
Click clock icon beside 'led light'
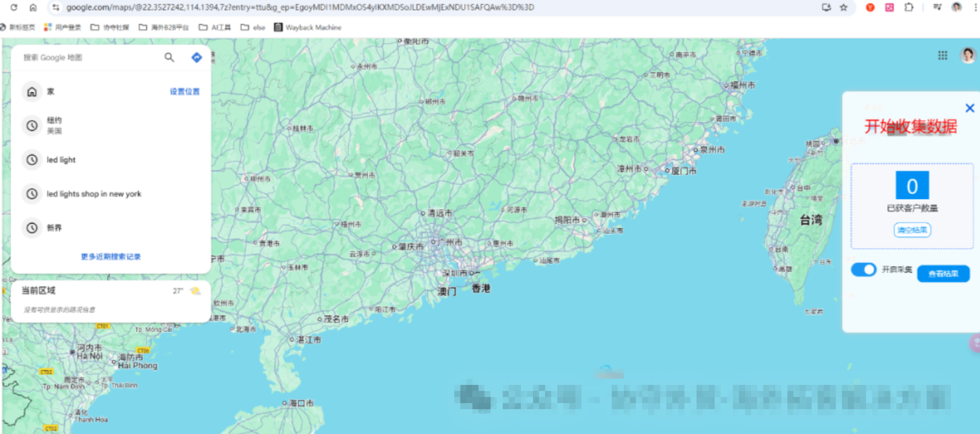[x=32, y=160]
